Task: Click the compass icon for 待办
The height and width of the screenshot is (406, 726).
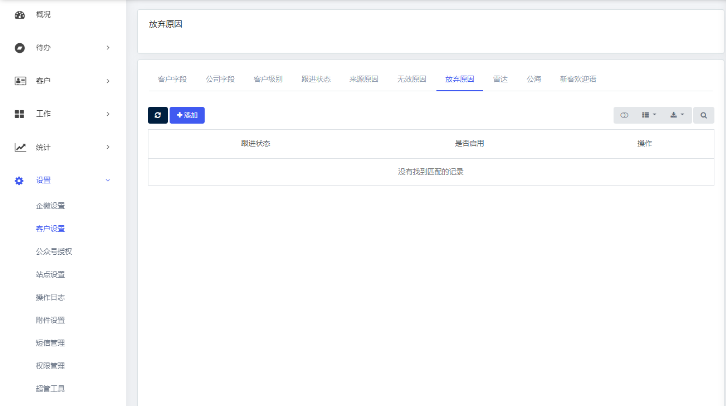Action: (x=20, y=47)
